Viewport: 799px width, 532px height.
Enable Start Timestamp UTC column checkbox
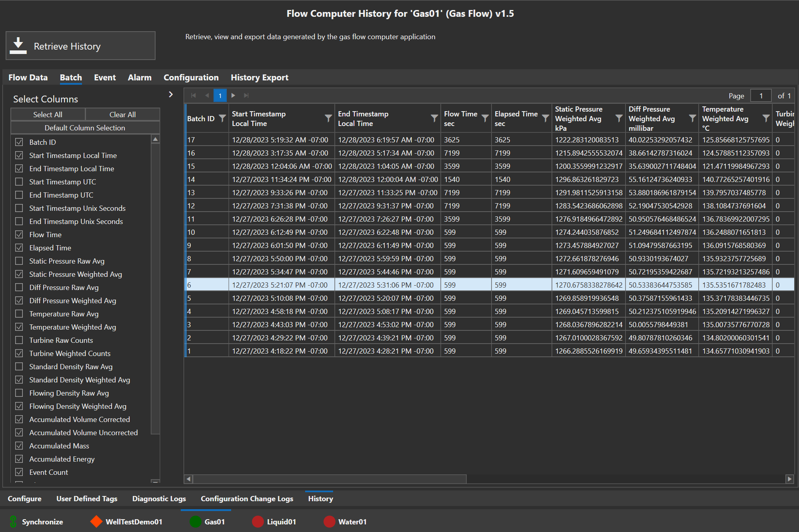tap(19, 182)
